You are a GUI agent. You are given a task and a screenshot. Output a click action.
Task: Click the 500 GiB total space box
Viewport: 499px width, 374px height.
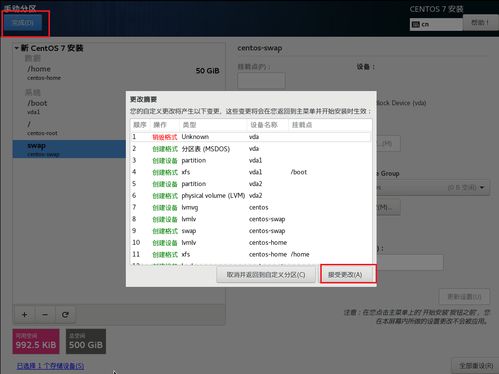(86, 341)
